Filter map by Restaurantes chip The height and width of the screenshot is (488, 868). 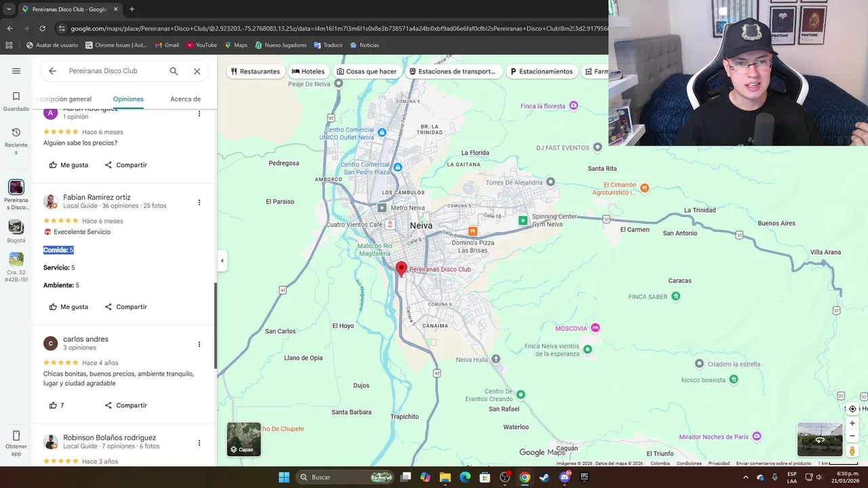click(255, 71)
